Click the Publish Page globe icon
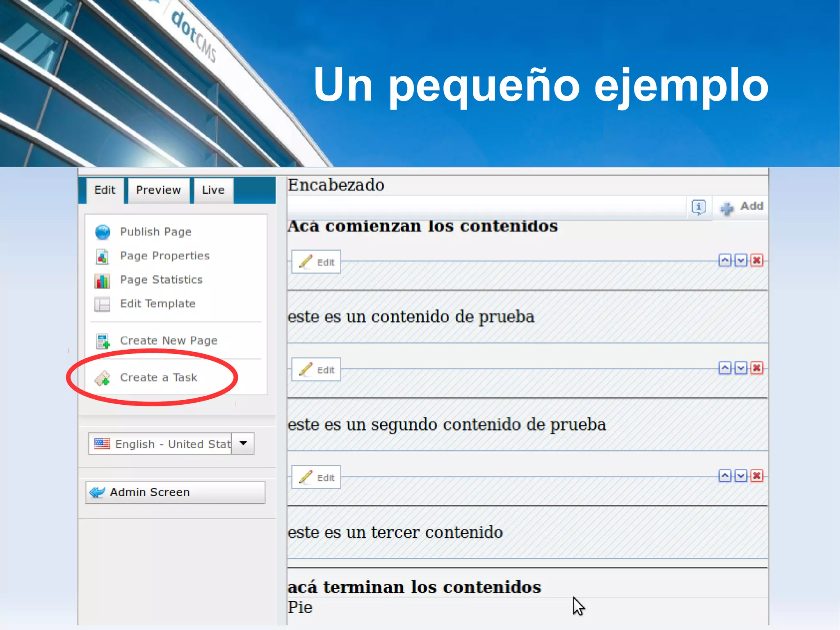Image resolution: width=840 pixels, height=630 pixels. 103,232
